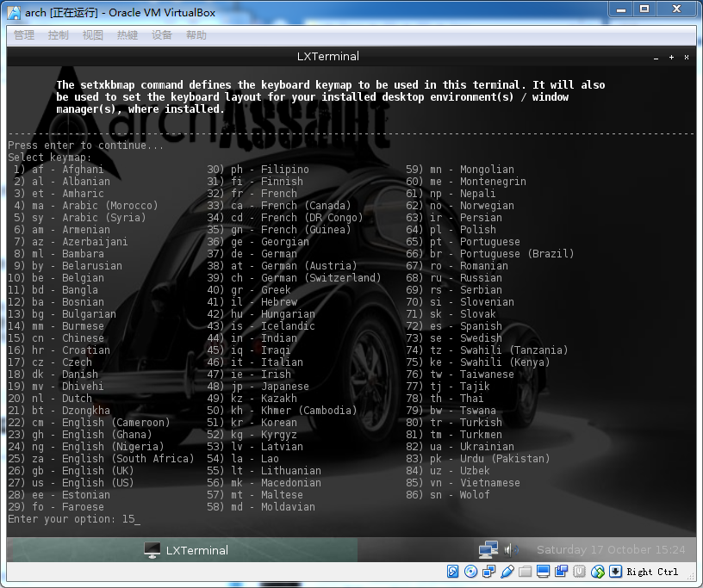Close LXTerminal with its x button
The height and width of the screenshot is (588, 703).
coord(686,58)
